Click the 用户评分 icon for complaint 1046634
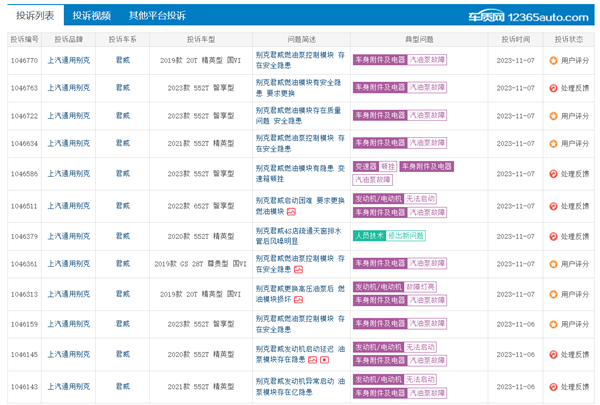The image size is (600, 405). [553, 144]
